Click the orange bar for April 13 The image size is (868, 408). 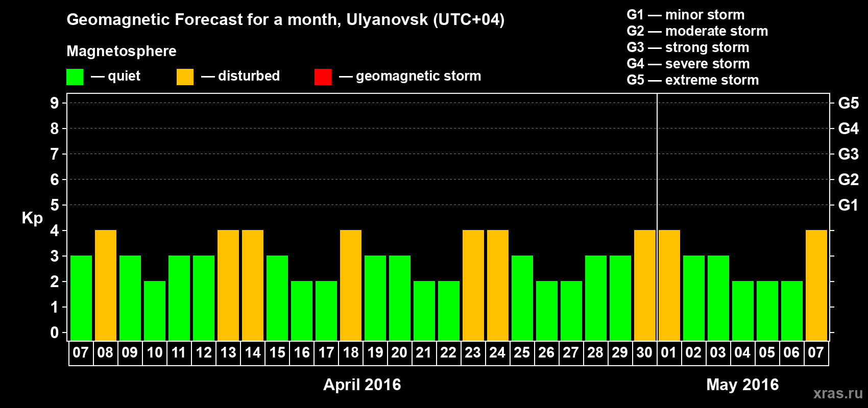(228, 286)
